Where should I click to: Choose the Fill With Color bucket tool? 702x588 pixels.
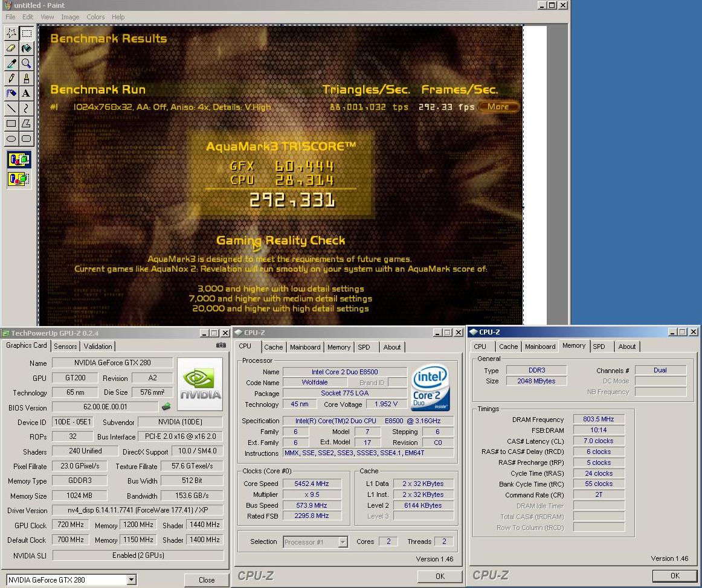click(27, 48)
